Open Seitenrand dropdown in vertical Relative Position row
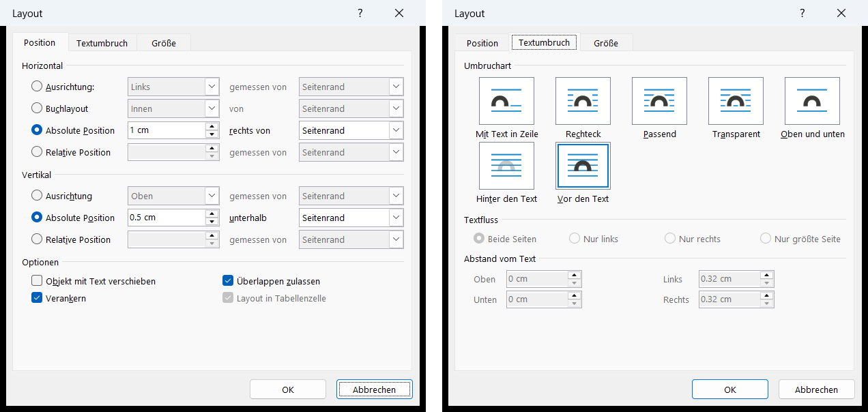The image size is (868, 412). pyautogui.click(x=351, y=239)
